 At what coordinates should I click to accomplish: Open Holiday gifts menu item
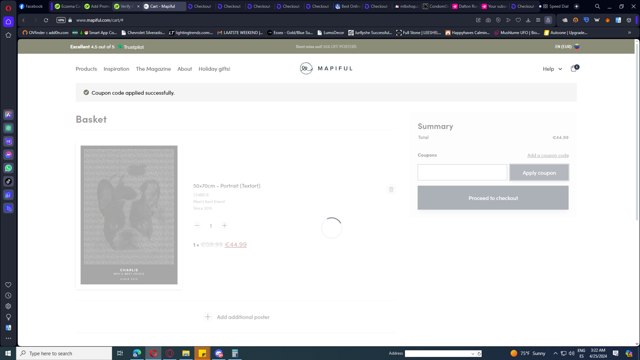pyautogui.click(x=214, y=69)
